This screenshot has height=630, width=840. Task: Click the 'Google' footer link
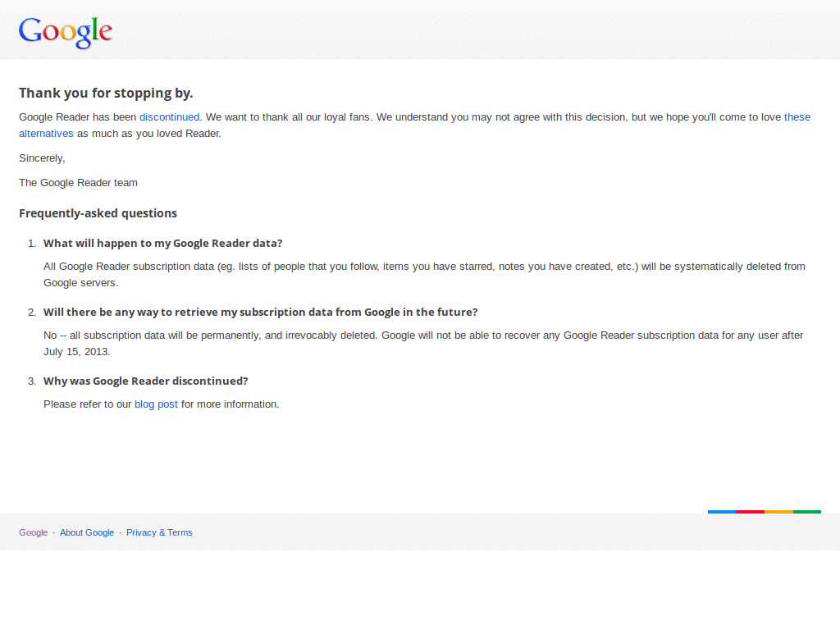(33, 532)
